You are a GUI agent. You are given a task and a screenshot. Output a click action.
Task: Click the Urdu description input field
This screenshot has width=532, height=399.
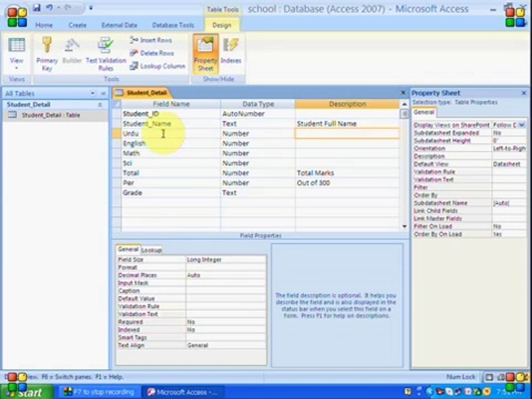[347, 134]
